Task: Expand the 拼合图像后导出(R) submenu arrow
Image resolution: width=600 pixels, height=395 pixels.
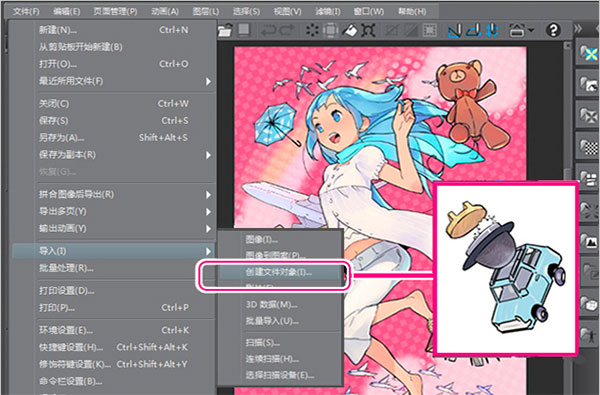Action: tap(209, 194)
